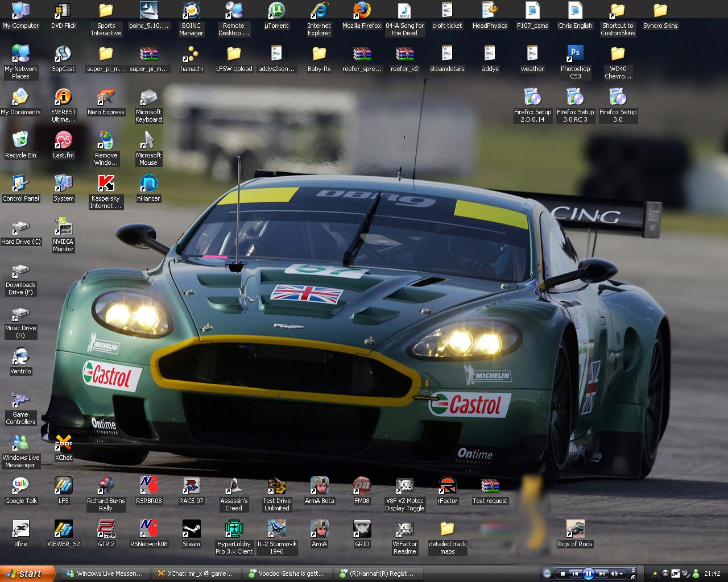This screenshot has width=728, height=582.
Task: Launch rFactor from the desktop
Action: (447, 487)
